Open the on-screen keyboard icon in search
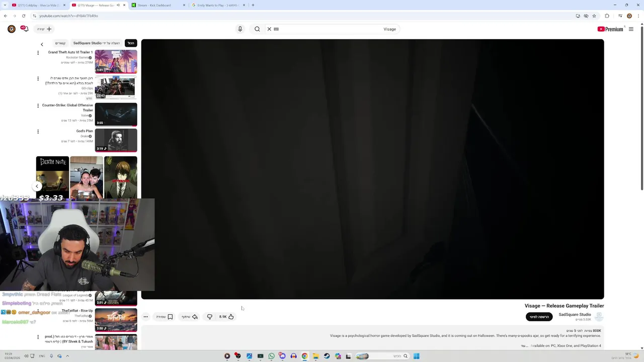 click(276, 29)
